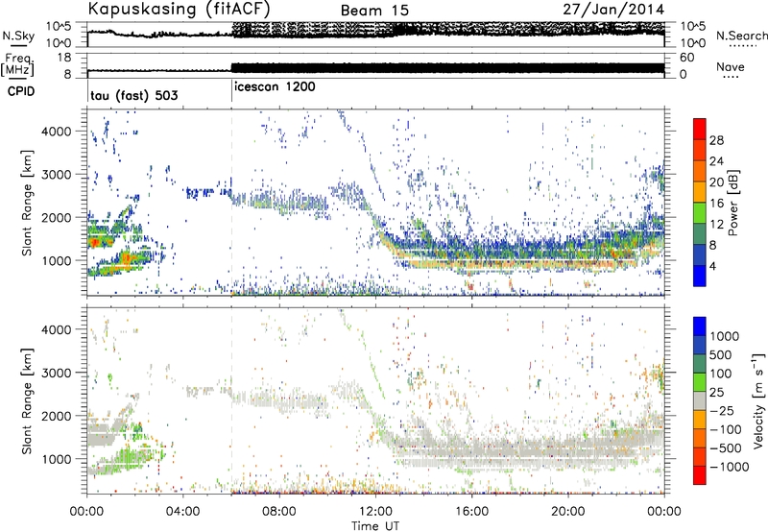Click the 'icescan 1200' label

pyautogui.click(x=275, y=86)
